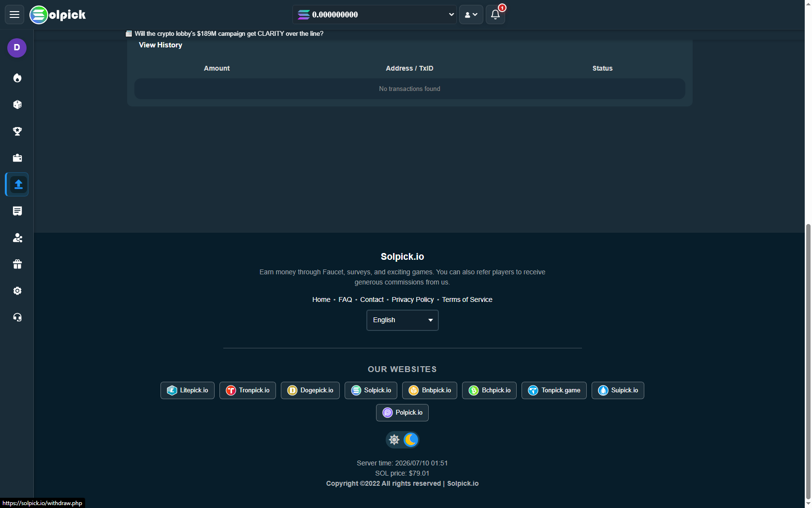
Task: Click the scrollbar down arrow
Action: [x=808, y=504]
